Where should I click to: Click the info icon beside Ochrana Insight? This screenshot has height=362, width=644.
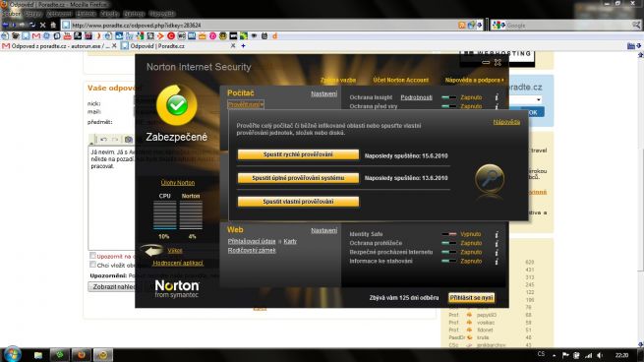point(497,97)
